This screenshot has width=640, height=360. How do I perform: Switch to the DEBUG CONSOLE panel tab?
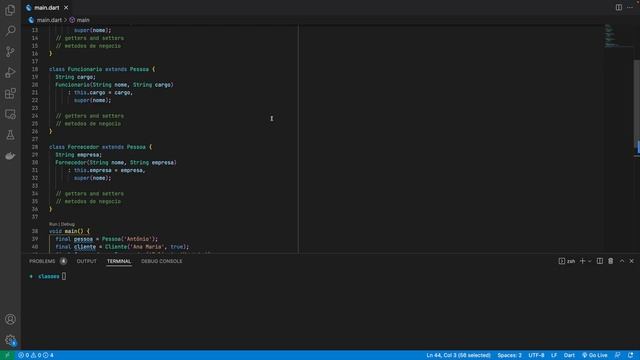tap(162, 261)
